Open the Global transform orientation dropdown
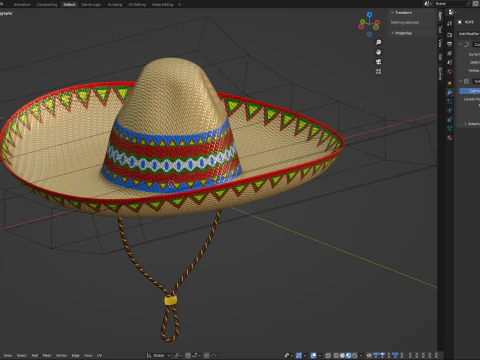Viewport: 480px width, 360px height. coord(158,355)
